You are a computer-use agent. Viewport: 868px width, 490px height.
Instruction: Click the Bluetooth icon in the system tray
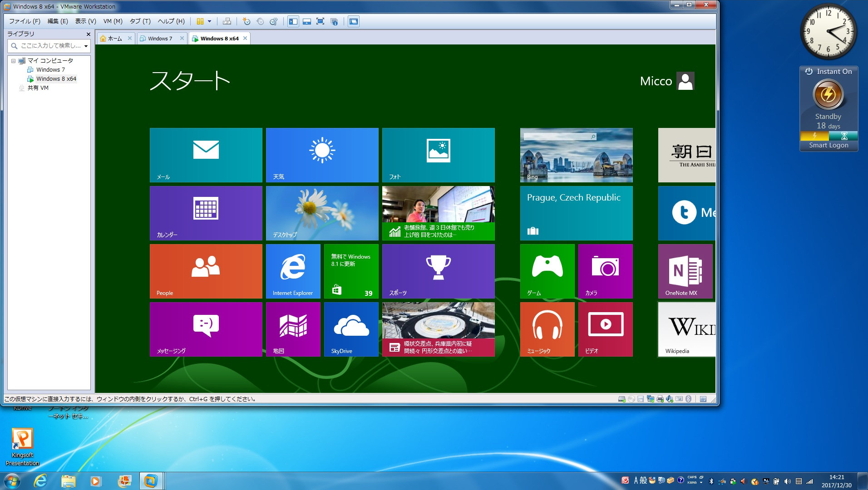(x=711, y=481)
